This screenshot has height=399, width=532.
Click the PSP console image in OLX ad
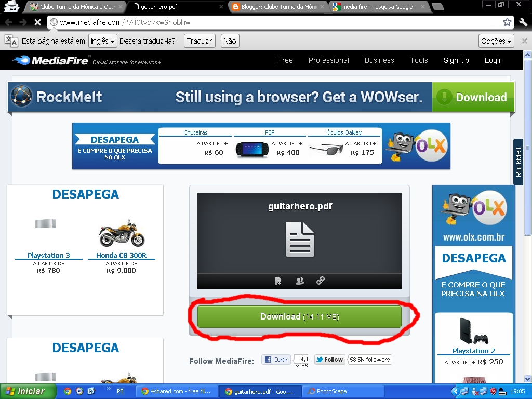point(252,150)
